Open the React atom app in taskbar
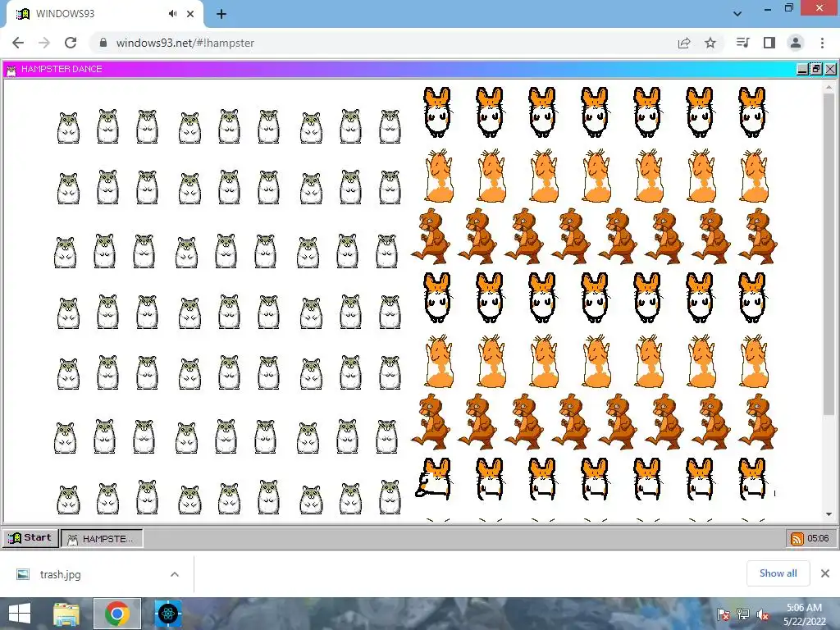Viewport: 840px width, 630px height. (167, 614)
